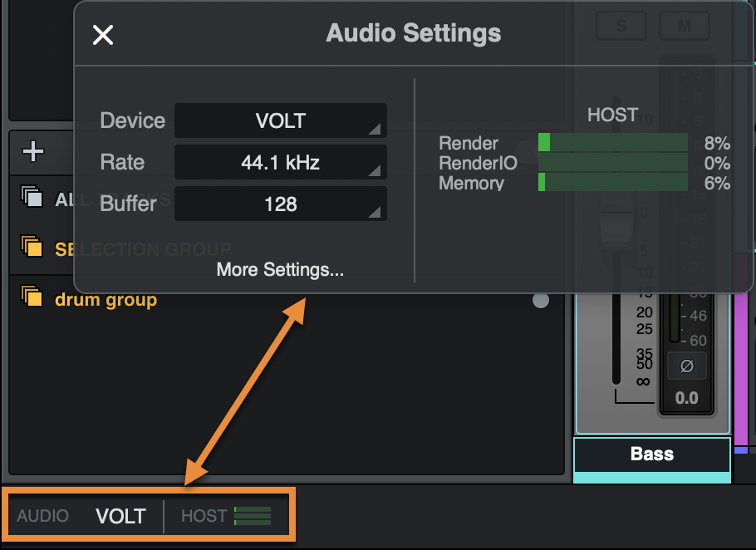Image resolution: width=756 pixels, height=550 pixels.
Task: Close the Audio Settings dialog with the X
Action: [102, 34]
